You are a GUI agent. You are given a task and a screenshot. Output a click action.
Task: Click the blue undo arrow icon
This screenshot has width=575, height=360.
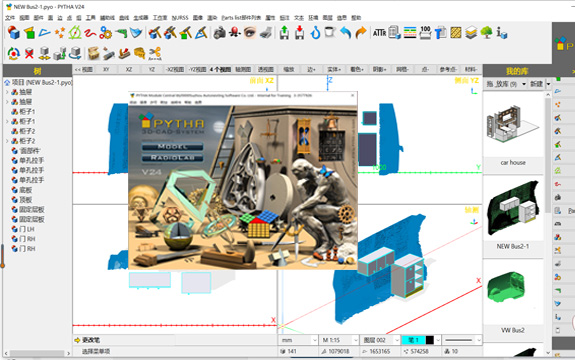pos(345,33)
